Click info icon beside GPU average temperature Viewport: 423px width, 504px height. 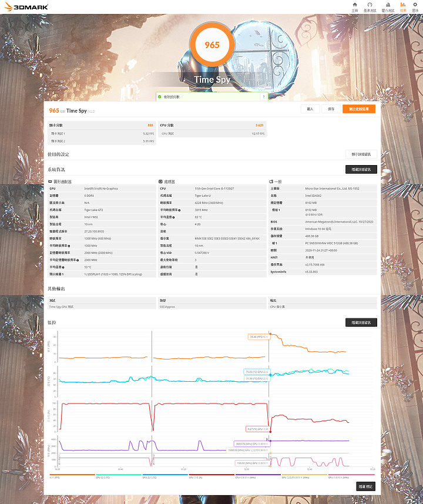63,267
